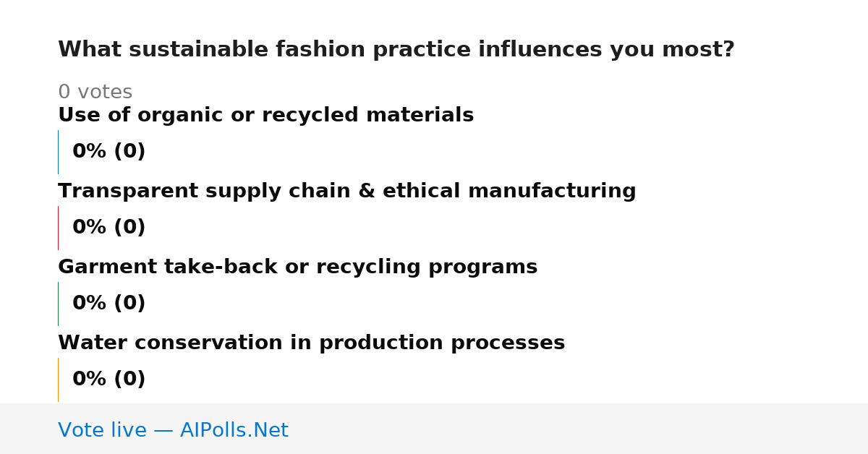Click the 0% (0) result under garment take-back
This screenshot has height=454, width=868.
(x=109, y=304)
